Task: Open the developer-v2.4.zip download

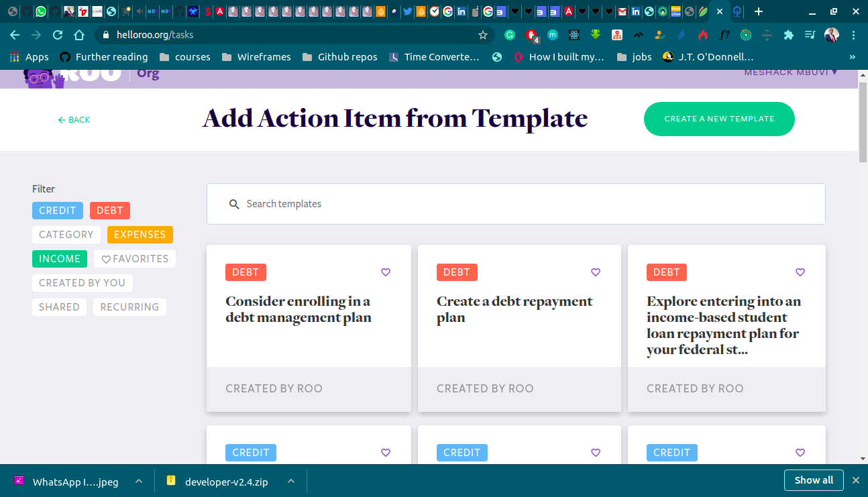Action: tap(219, 482)
